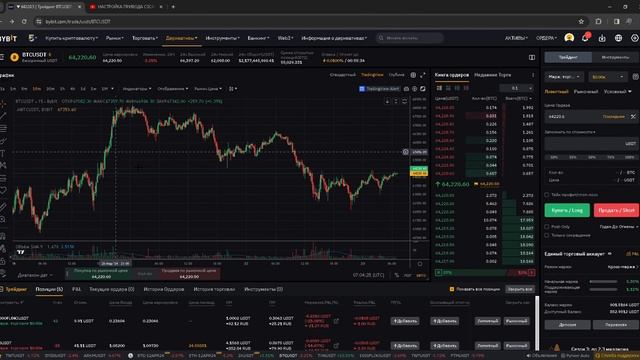Open chart settings icon beside Глубина
The width and height of the screenshot is (640, 360).
[413, 75]
